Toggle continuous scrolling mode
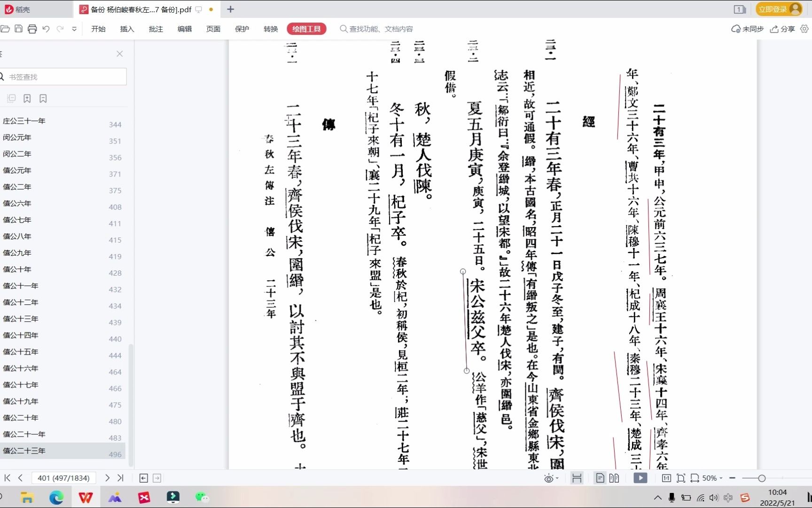 [x=577, y=478]
